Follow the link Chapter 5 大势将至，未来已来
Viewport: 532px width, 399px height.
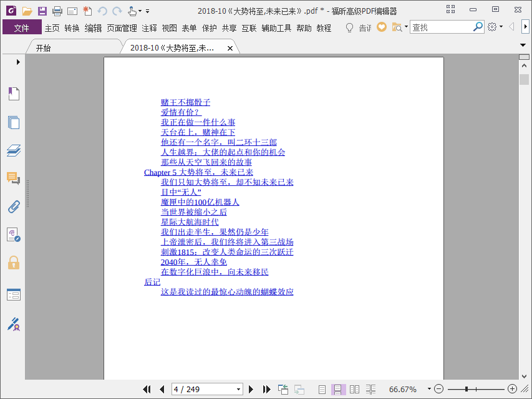[x=198, y=172]
